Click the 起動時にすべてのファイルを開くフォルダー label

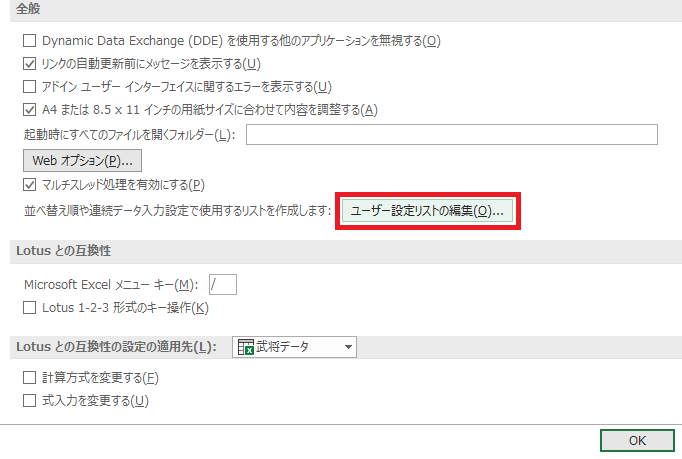point(130,134)
